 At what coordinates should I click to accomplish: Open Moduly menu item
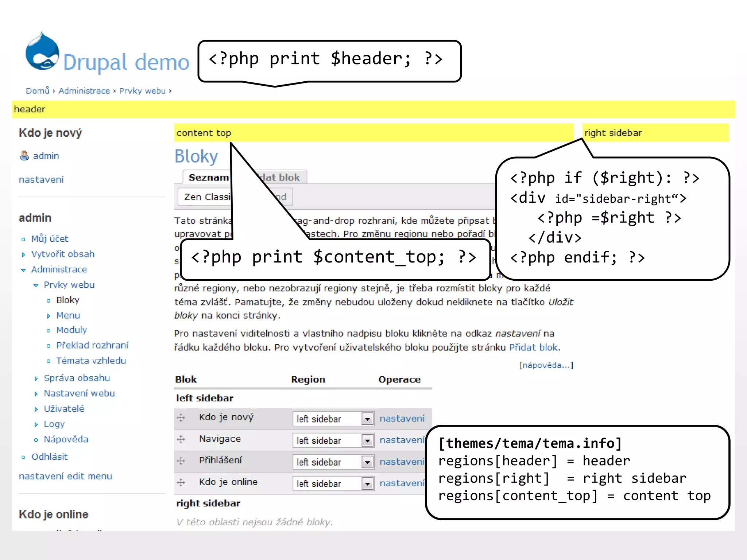pyautogui.click(x=71, y=330)
